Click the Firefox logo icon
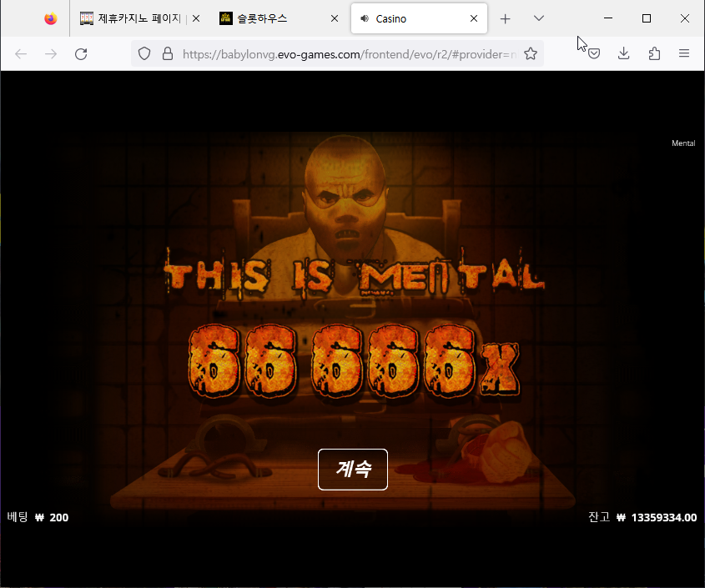 coord(51,18)
